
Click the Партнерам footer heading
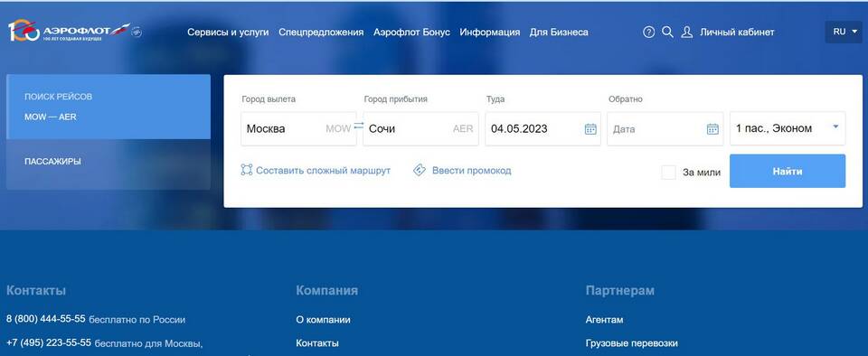click(619, 290)
